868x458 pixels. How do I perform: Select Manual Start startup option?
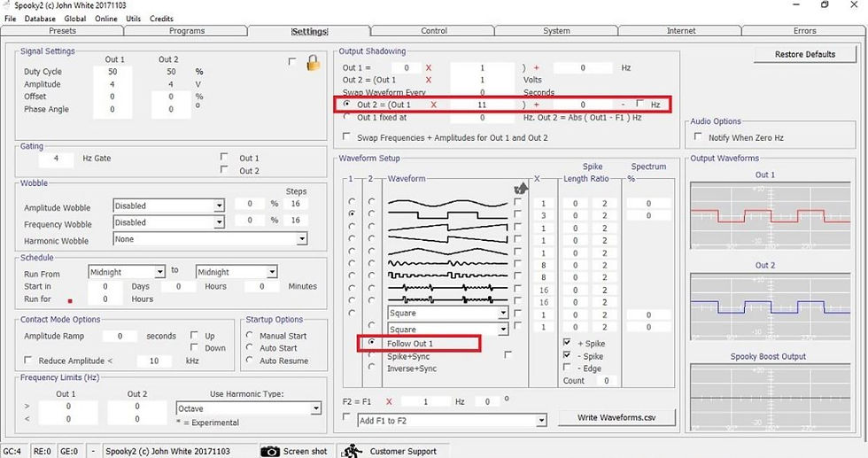coord(250,336)
